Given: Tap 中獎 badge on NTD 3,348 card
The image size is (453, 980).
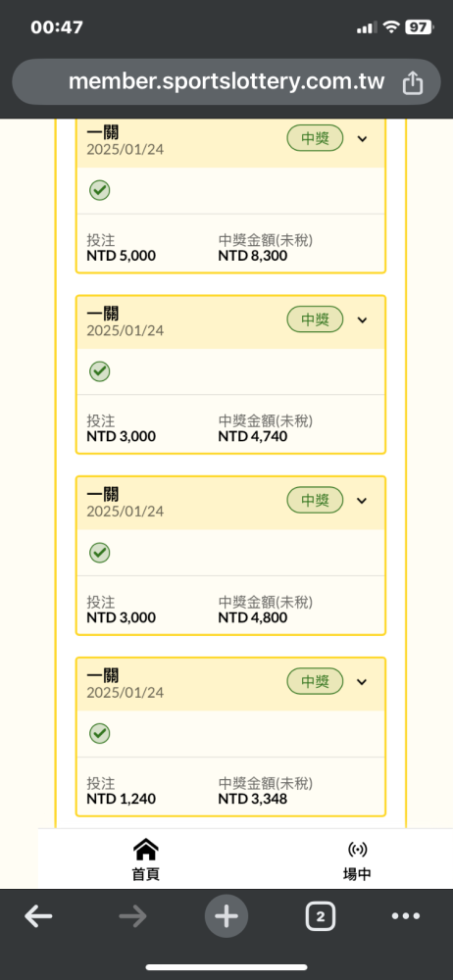Looking at the screenshot, I should click(316, 681).
